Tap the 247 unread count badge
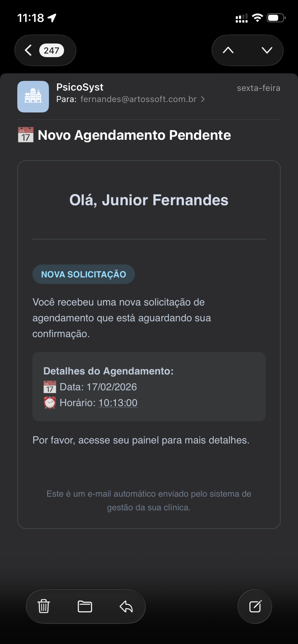The height and width of the screenshot is (644, 298). [51, 50]
